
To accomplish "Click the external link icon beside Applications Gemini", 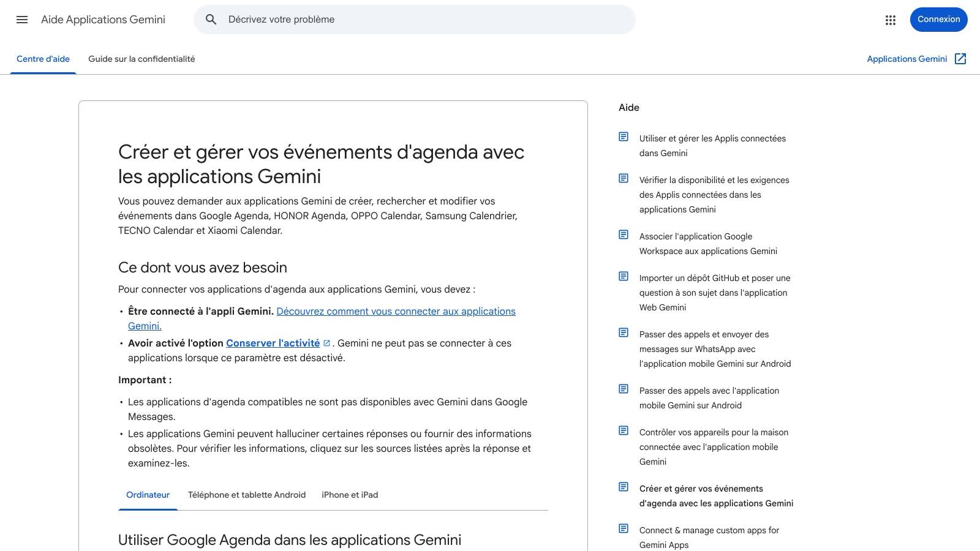I will tap(960, 59).
